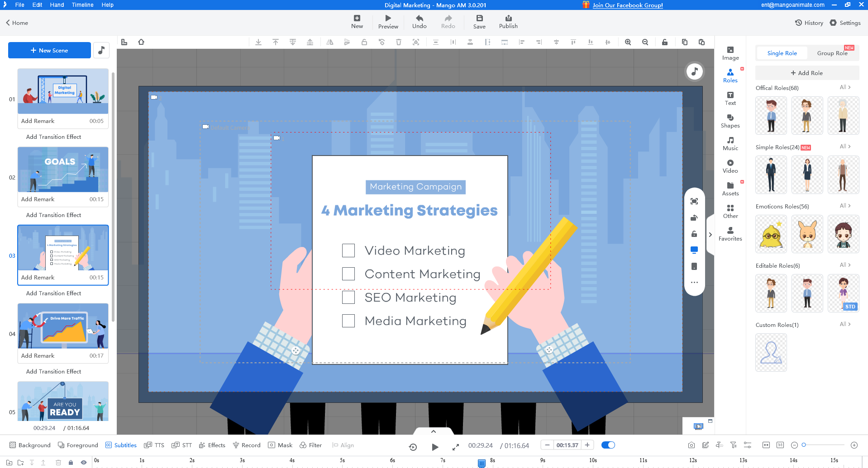
Task: Toggle the eye visibility icon above the timeline
Action: tap(84, 462)
